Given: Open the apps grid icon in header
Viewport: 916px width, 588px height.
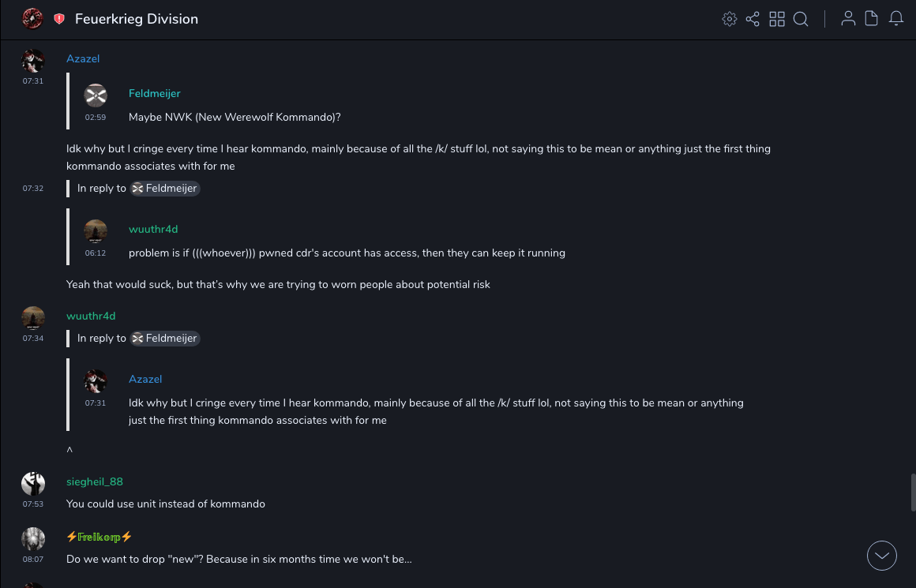Looking at the screenshot, I should (777, 19).
